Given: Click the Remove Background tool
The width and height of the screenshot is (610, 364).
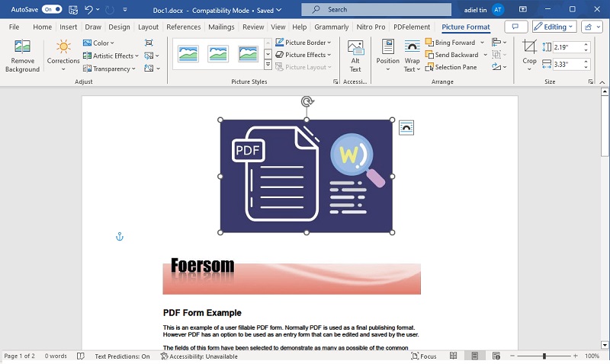Looking at the screenshot, I should [22, 56].
